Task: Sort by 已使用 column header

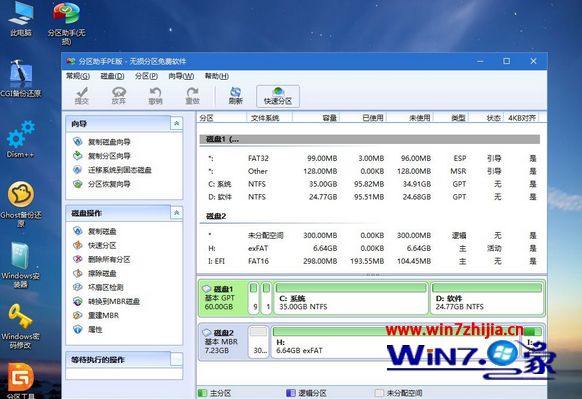Action: [x=363, y=118]
